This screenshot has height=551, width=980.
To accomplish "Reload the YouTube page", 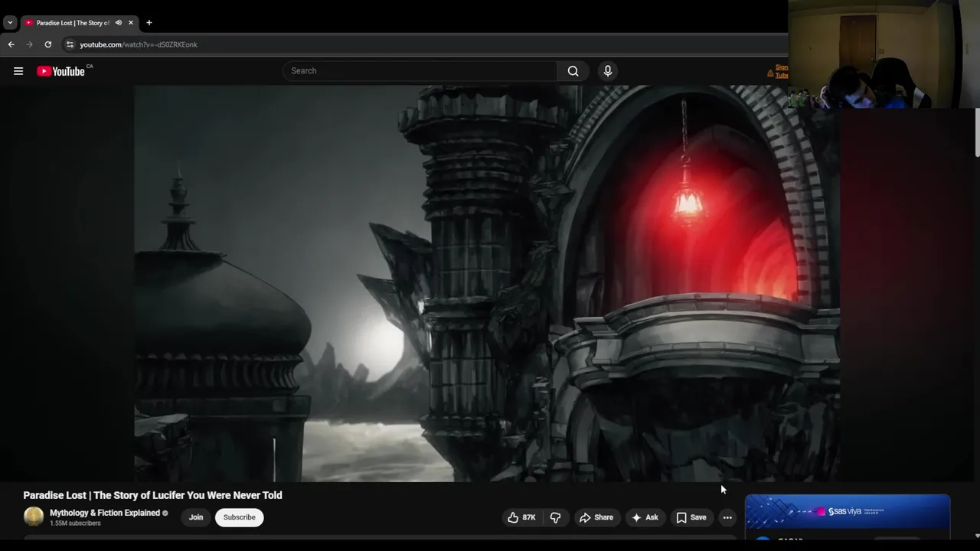I will click(x=47, y=44).
